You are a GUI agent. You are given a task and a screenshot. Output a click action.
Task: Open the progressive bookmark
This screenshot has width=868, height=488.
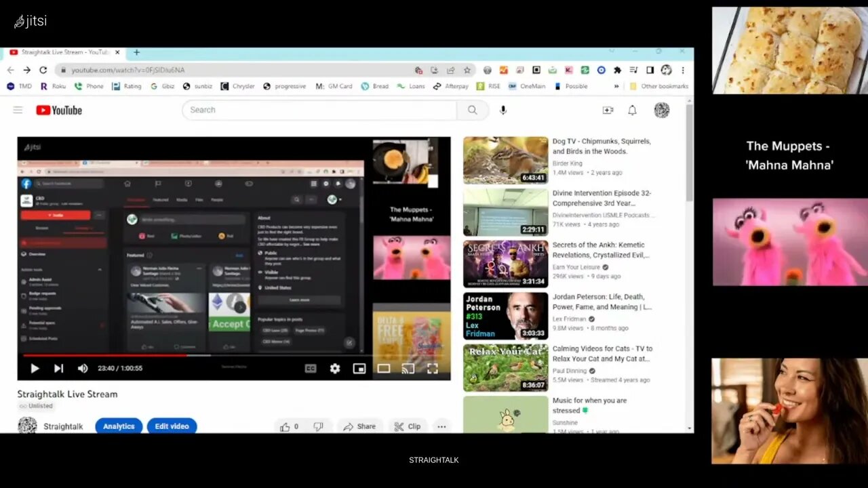click(285, 86)
